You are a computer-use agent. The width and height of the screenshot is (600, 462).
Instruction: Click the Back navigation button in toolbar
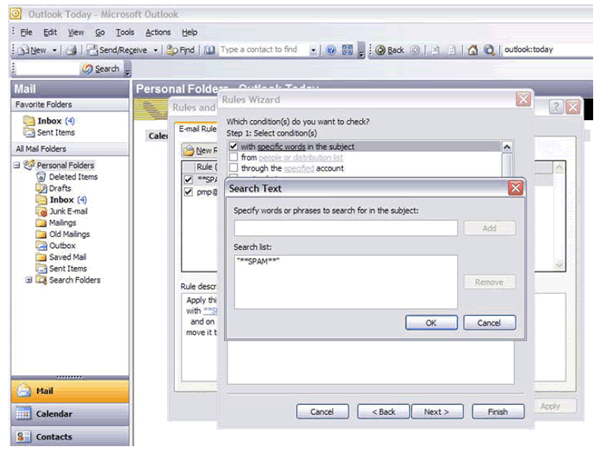pyautogui.click(x=390, y=50)
